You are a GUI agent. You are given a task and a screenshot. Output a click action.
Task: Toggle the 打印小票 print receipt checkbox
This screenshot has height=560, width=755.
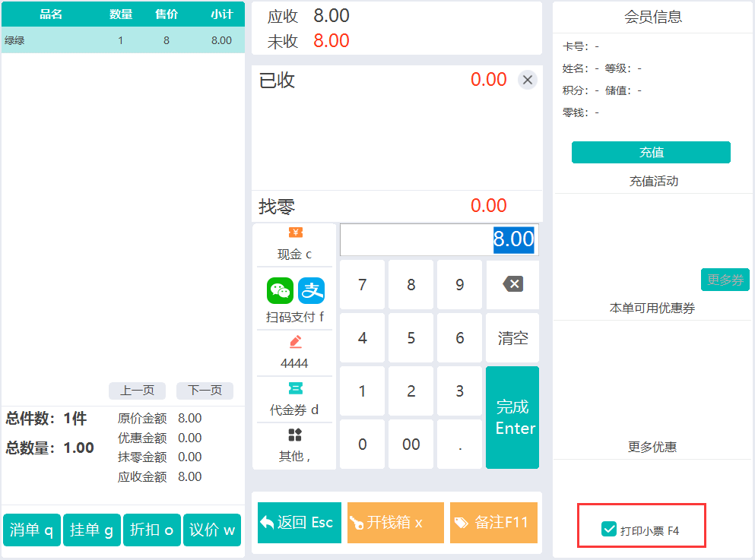pyautogui.click(x=609, y=530)
